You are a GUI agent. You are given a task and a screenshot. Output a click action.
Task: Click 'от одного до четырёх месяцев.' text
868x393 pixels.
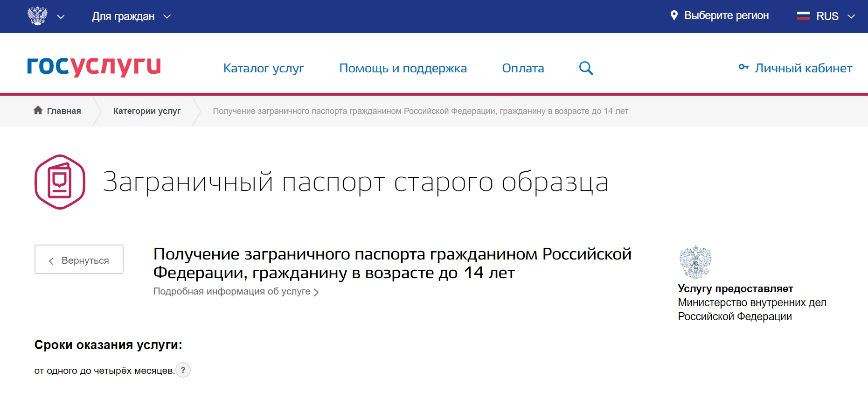[x=104, y=371]
